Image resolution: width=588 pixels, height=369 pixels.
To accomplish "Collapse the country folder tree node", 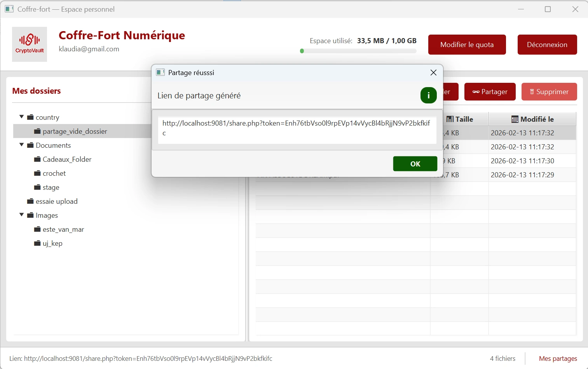I will [x=22, y=117].
